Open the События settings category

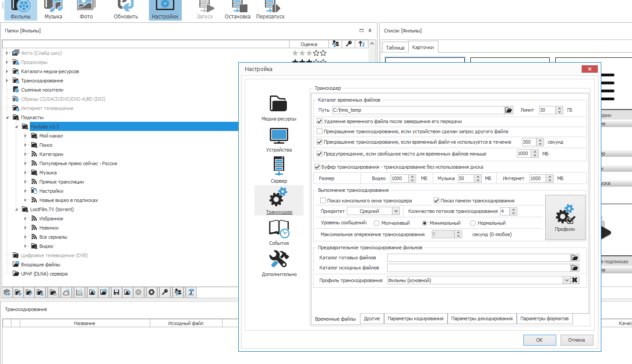coord(279,233)
